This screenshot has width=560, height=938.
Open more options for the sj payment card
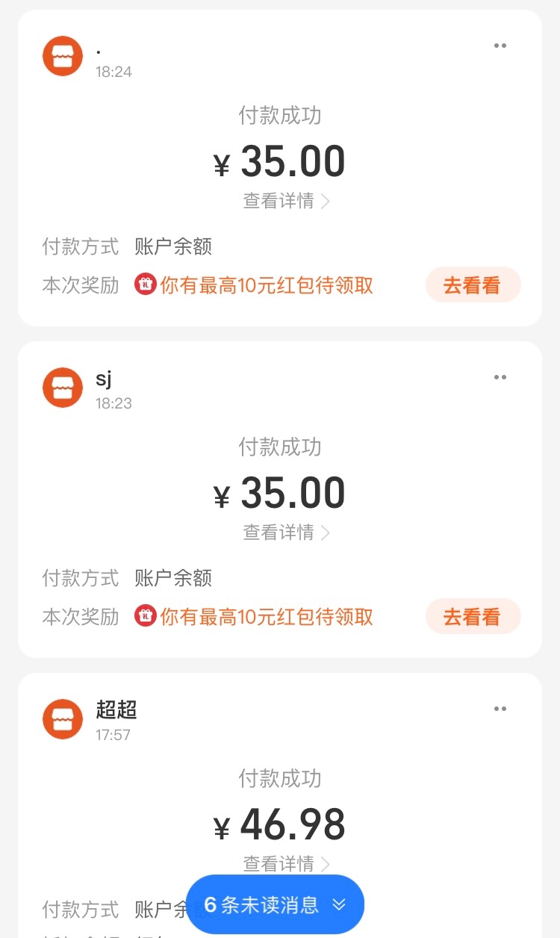click(500, 378)
